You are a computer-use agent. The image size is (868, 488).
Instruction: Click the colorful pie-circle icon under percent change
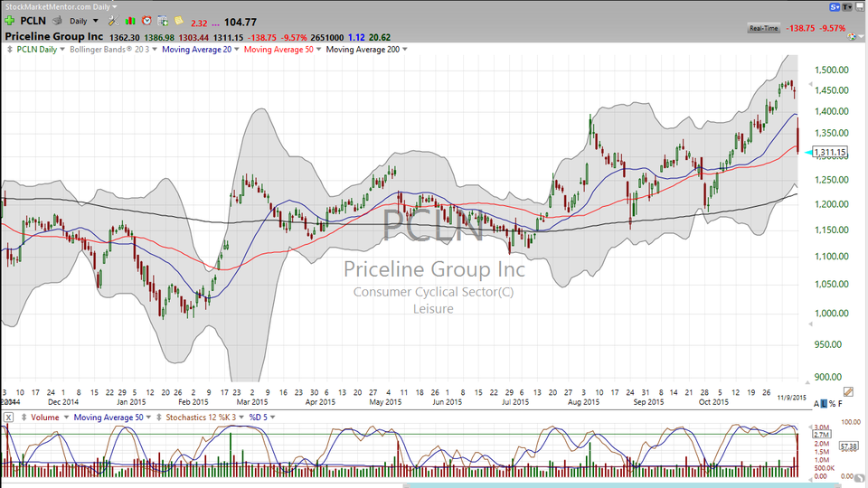852,36
